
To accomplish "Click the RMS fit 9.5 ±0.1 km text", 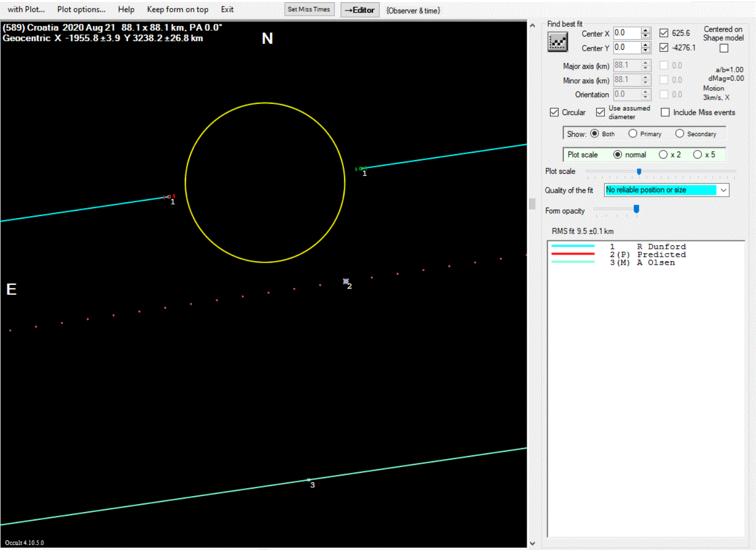I will 583,231.
